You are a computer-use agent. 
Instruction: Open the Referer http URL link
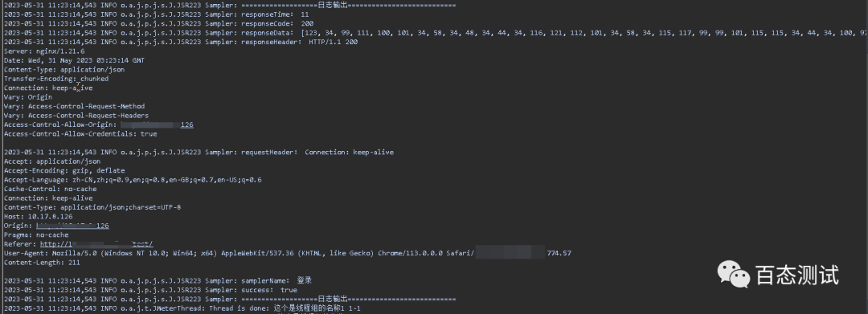point(96,244)
